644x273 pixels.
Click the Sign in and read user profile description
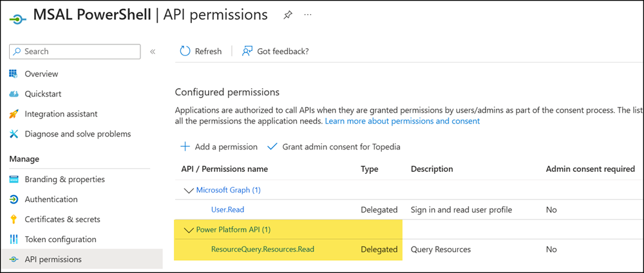coord(461,210)
